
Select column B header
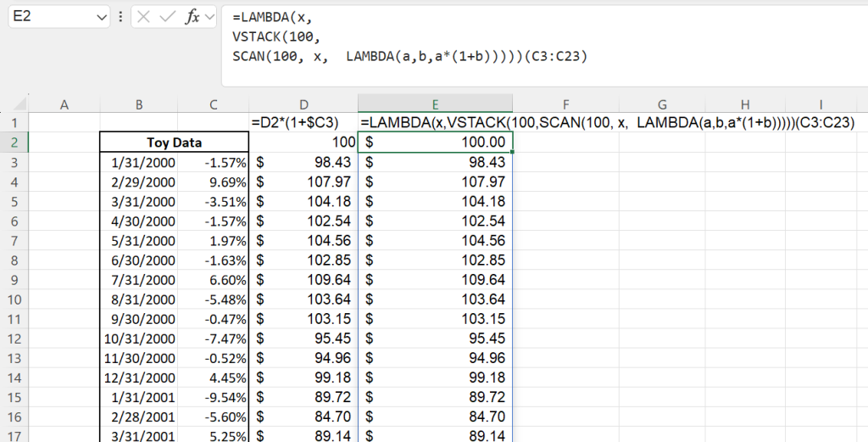click(x=138, y=104)
